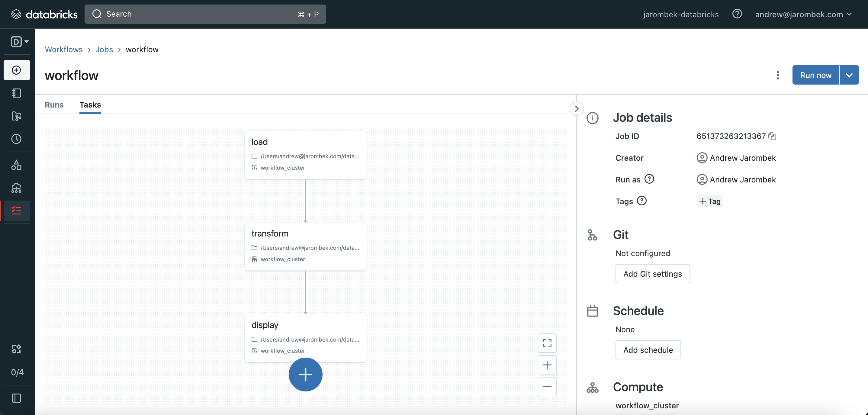Open the kebab more options menu
The height and width of the screenshot is (415, 868).
click(778, 75)
